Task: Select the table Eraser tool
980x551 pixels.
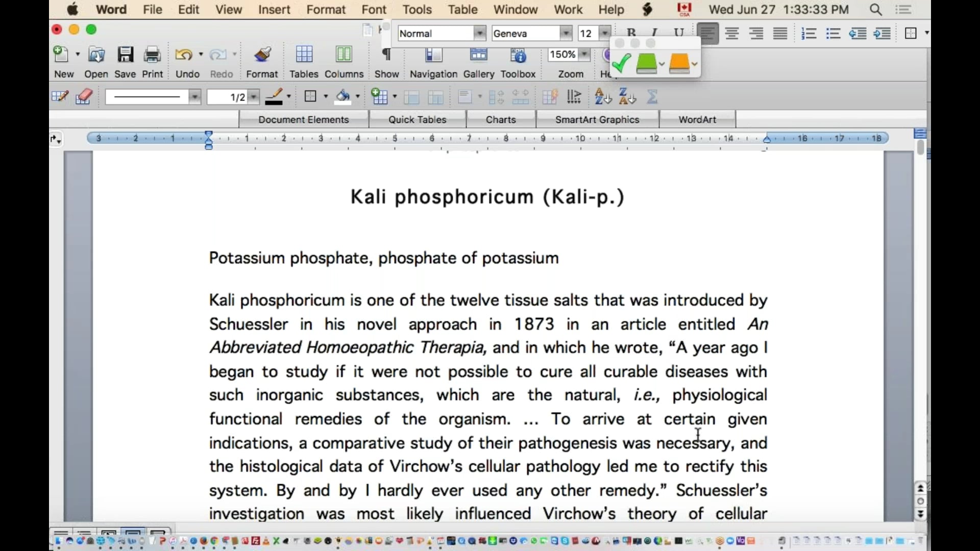Action: (84, 96)
